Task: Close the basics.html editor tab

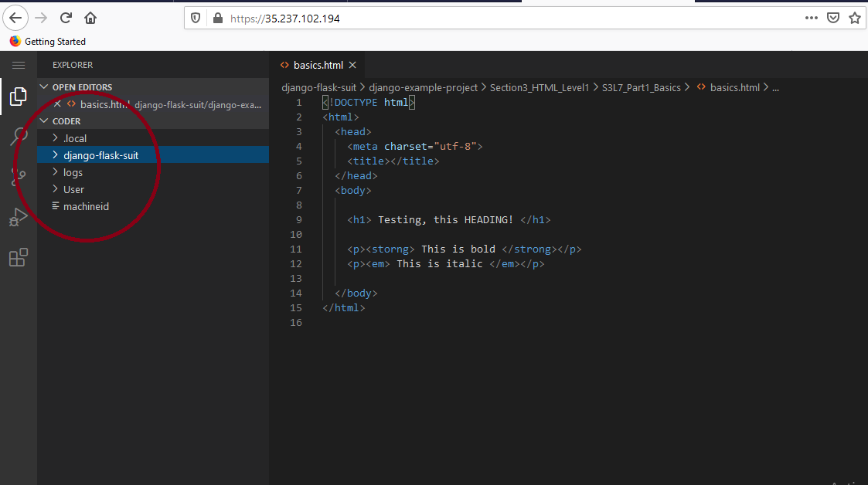Action: [x=352, y=65]
